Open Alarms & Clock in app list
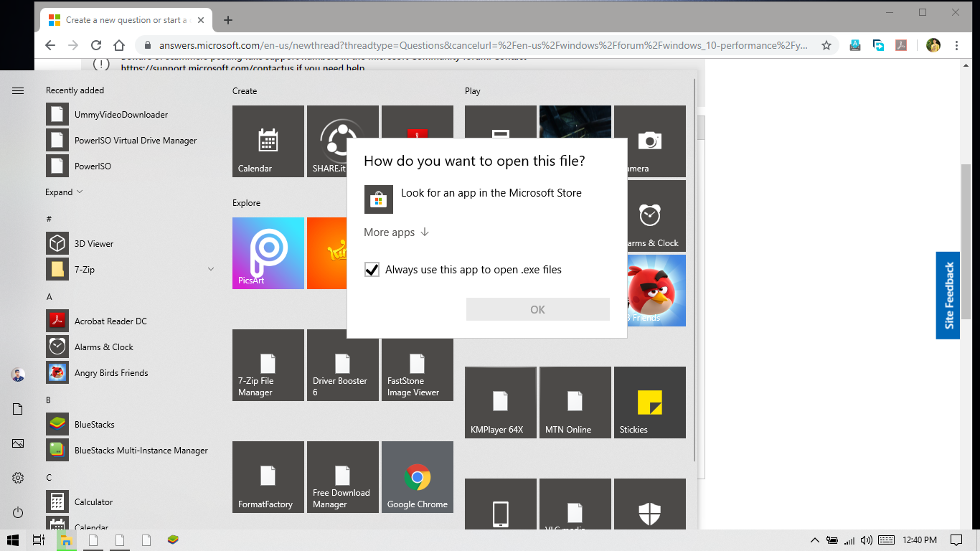This screenshot has width=980, height=551. pyautogui.click(x=129, y=347)
